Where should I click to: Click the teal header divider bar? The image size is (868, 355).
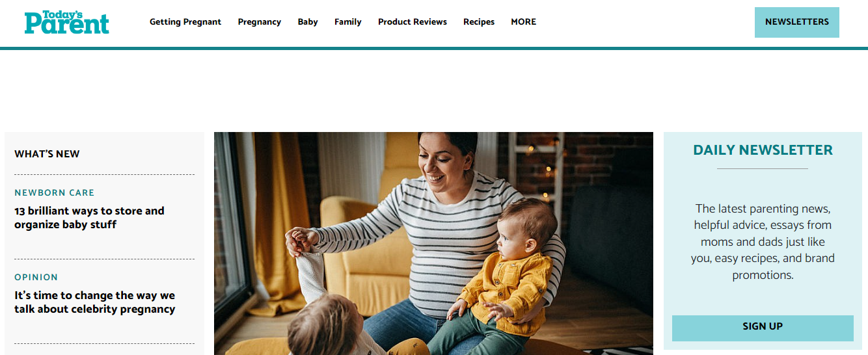click(434, 48)
